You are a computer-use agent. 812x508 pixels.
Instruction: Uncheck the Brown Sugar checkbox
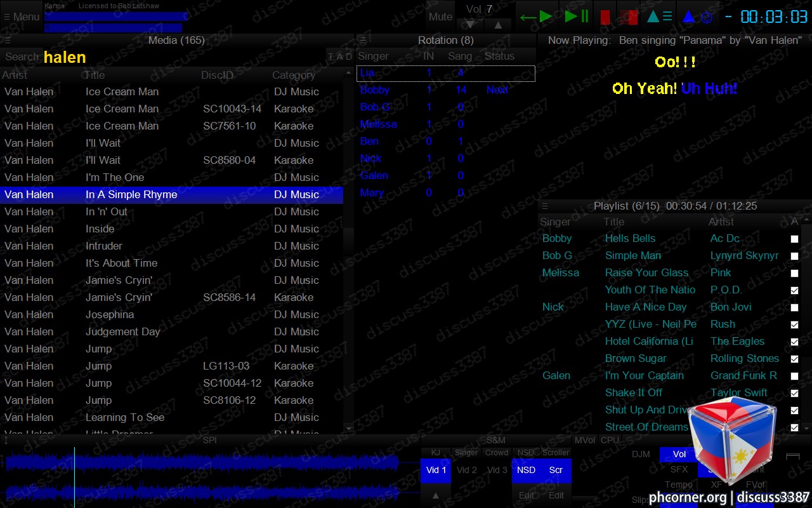(x=794, y=359)
